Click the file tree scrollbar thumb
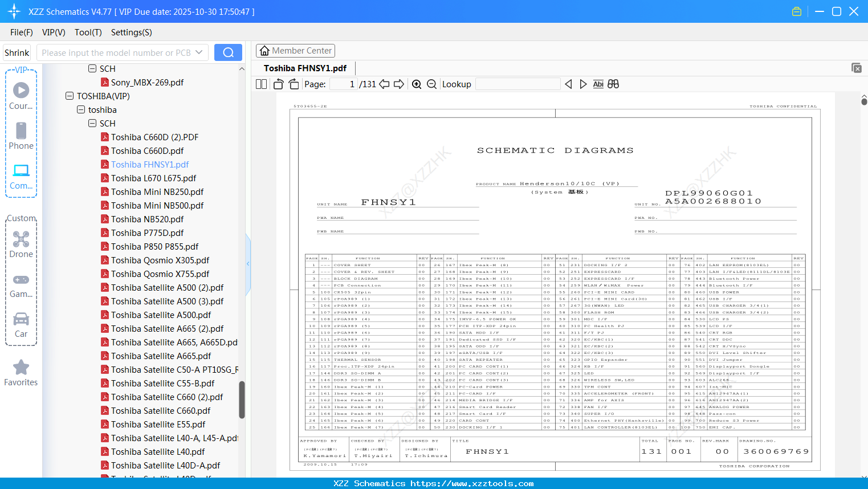This screenshot has width=868, height=489. (x=242, y=400)
